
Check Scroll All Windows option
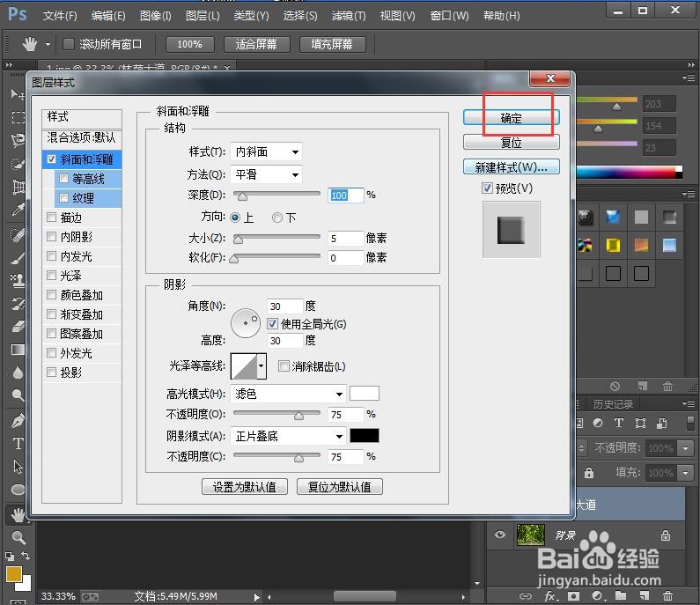69,44
